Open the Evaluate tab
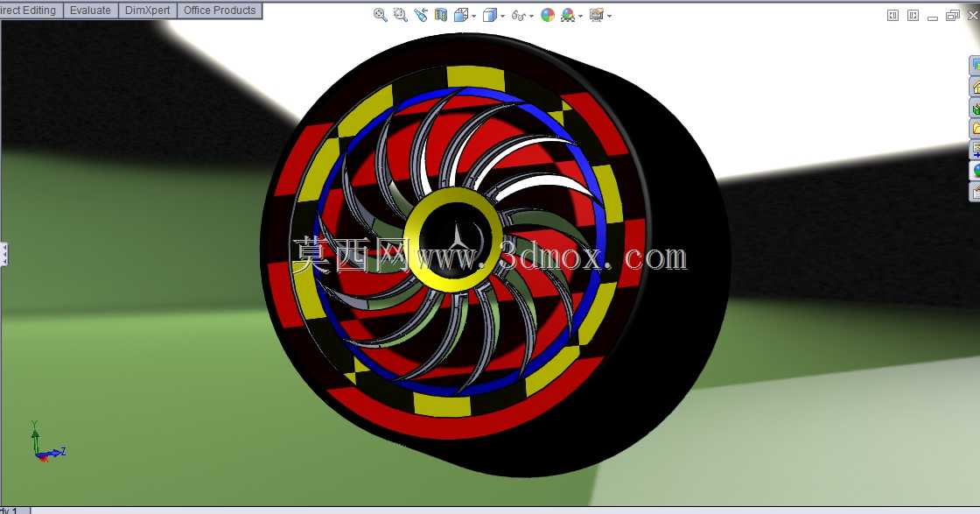The height and width of the screenshot is (514, 980). [91, 11]
